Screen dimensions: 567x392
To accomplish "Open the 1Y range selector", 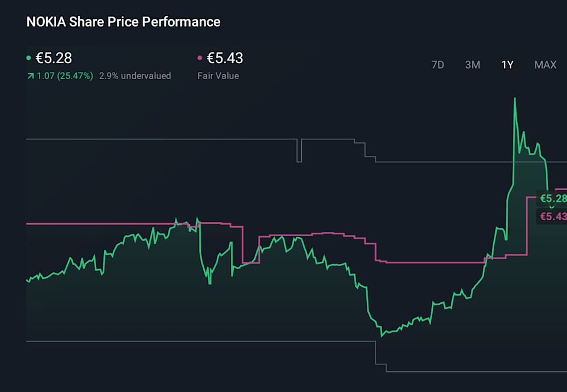I will [x=507, y=65].
